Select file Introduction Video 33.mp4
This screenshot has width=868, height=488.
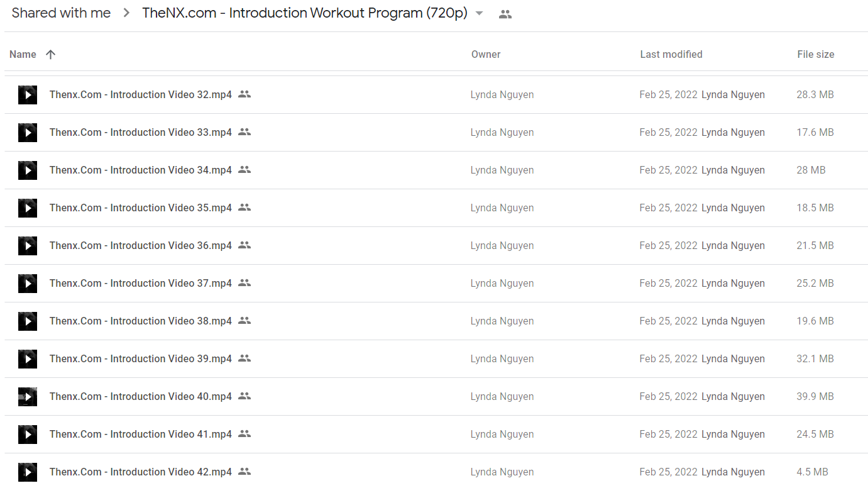pos(141,132)
